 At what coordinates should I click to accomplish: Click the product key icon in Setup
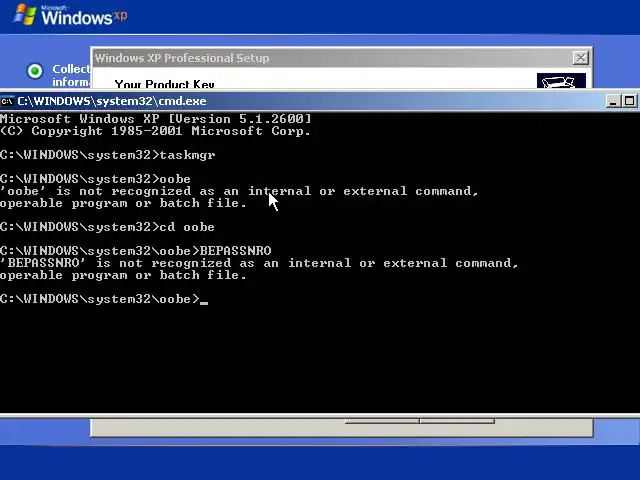561,81
